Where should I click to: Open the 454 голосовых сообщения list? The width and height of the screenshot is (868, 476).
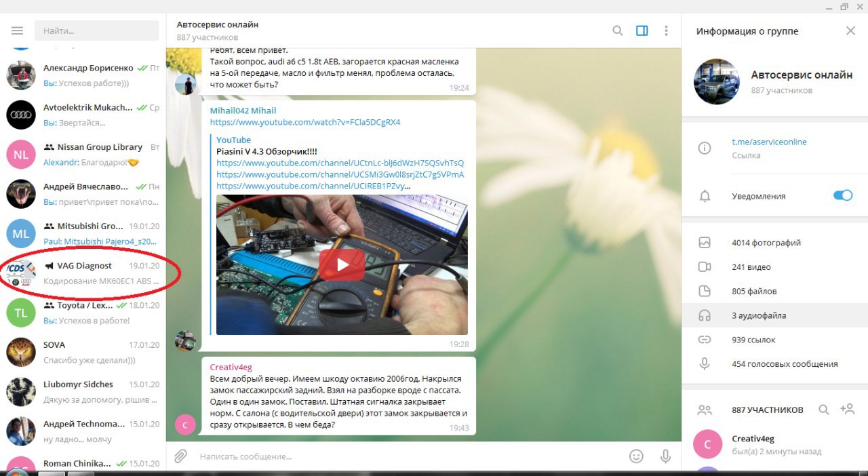(x=774, y=364)
